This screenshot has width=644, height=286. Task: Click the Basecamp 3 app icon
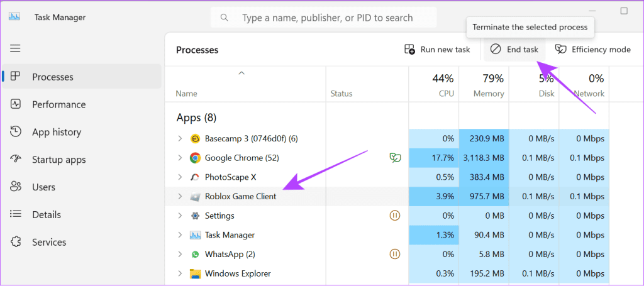tap(195, 138)
